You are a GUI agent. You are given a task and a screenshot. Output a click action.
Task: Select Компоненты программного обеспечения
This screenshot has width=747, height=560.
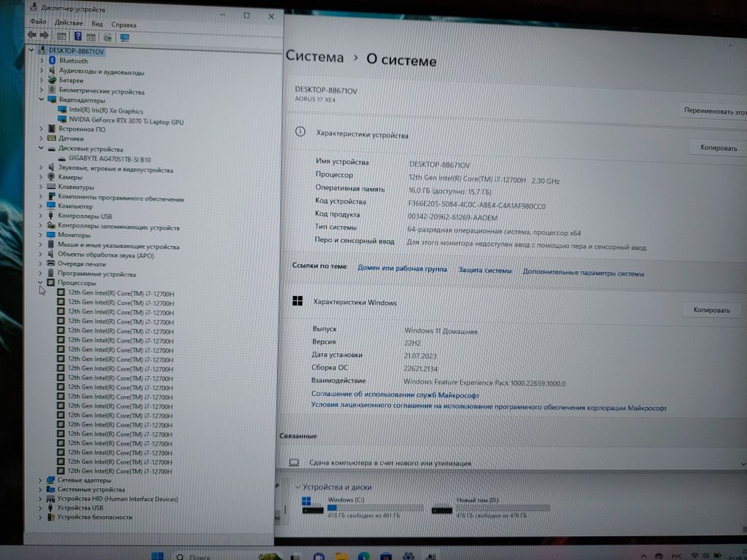tap(121, 198)
